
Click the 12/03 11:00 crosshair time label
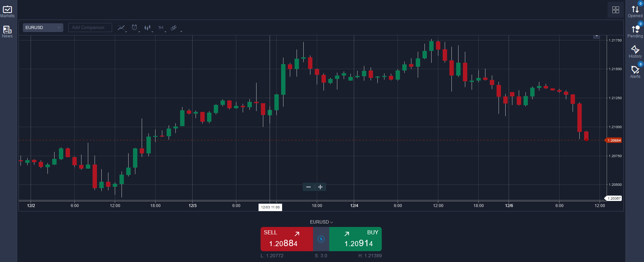pyautogui.click(x=270, y=207)
